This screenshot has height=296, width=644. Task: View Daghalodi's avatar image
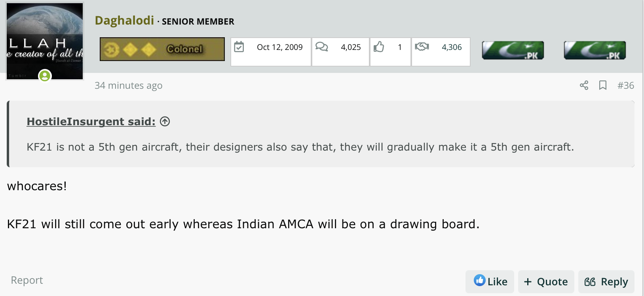point(45,41)
